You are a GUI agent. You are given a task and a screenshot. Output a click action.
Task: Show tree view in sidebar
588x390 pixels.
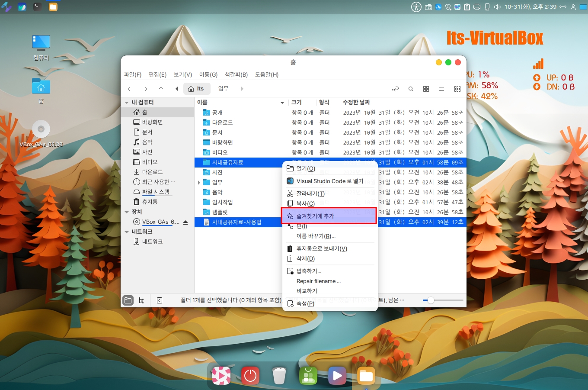coord(141,300)
